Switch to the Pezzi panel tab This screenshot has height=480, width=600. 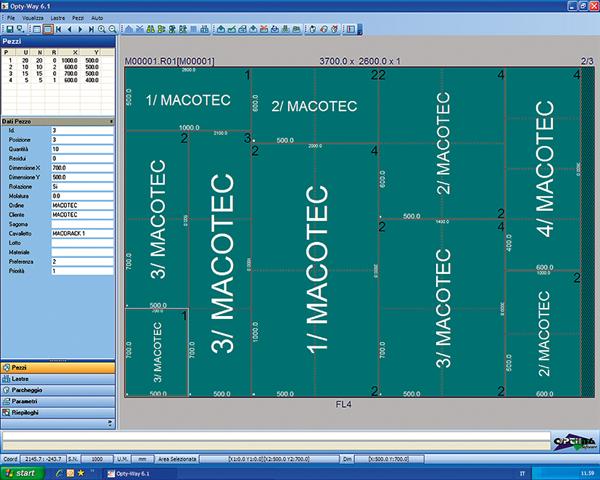coord(58,367)
